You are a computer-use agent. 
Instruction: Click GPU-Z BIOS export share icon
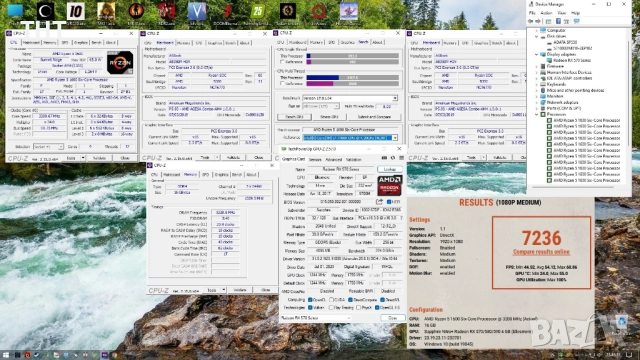379,202
